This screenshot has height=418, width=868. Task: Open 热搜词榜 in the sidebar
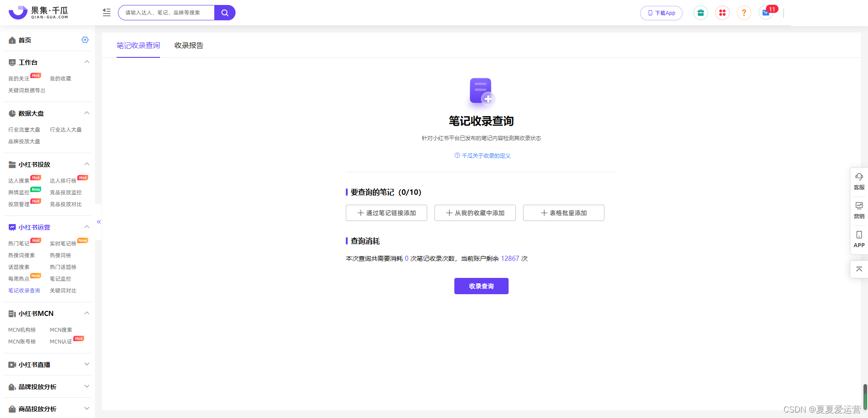pos(60,255)
